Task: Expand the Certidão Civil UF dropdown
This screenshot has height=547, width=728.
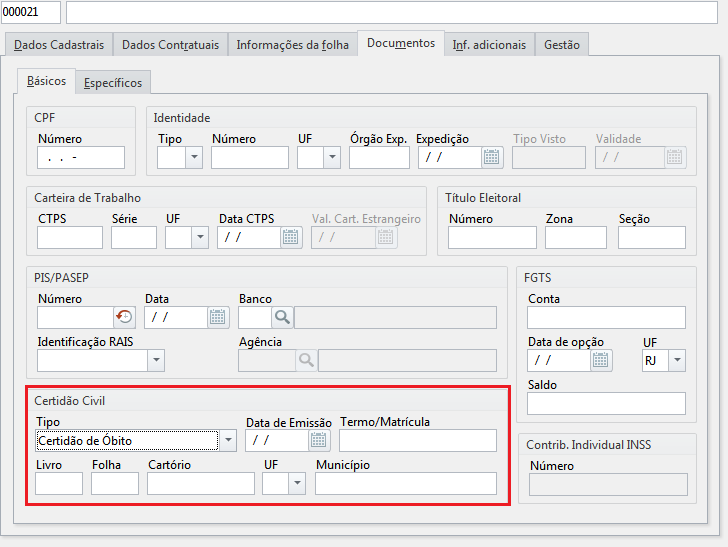Action: tap(297, 483)
